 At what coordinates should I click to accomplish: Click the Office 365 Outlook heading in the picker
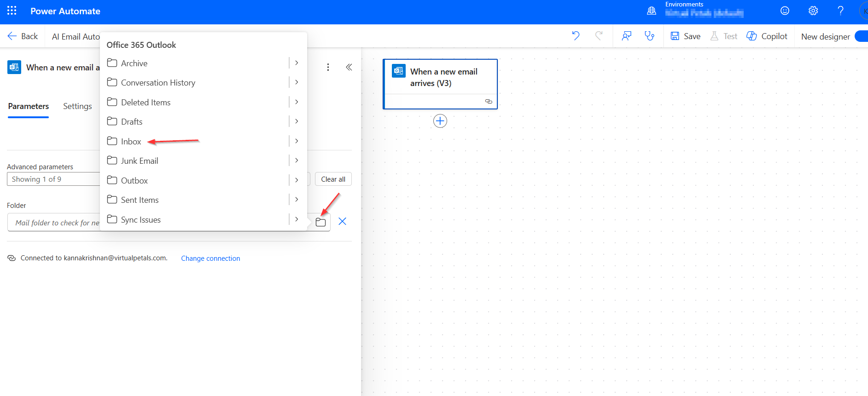point(141,45)
